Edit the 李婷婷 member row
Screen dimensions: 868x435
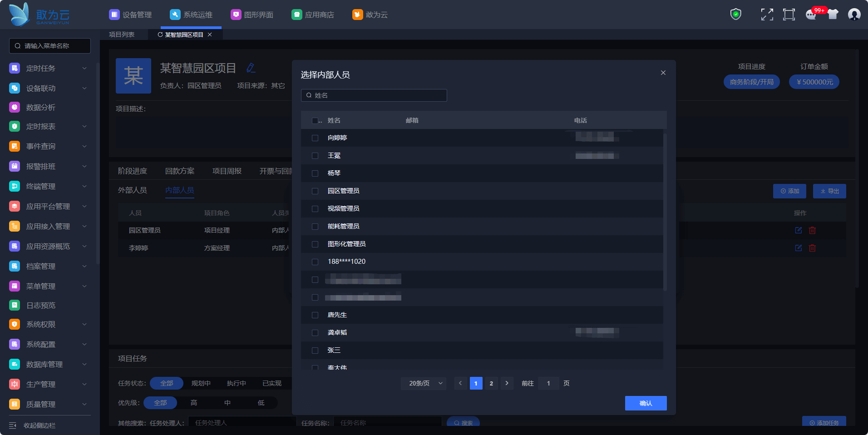click(x=798, y=248)
